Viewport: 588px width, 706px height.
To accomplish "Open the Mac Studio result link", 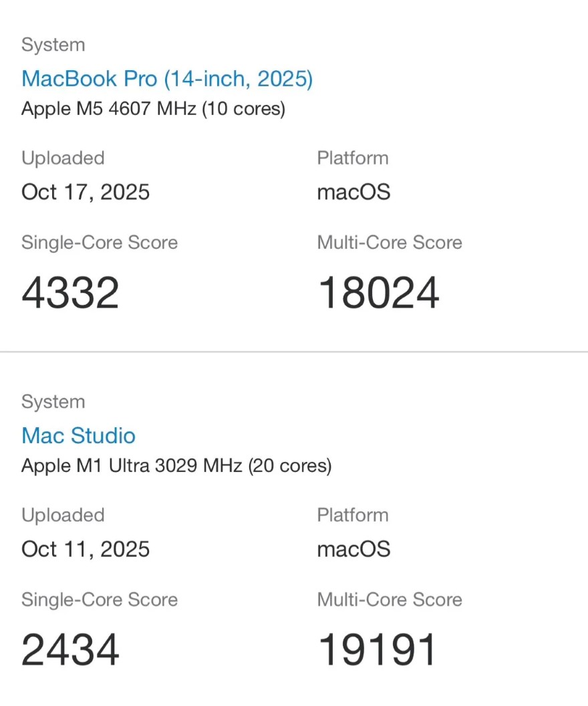I will point(78,436).
